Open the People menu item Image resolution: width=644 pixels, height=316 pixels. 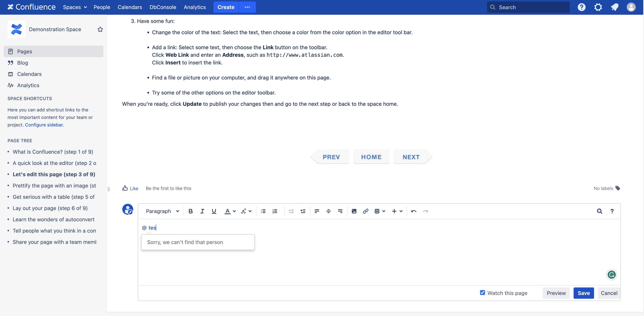(102, 7)
